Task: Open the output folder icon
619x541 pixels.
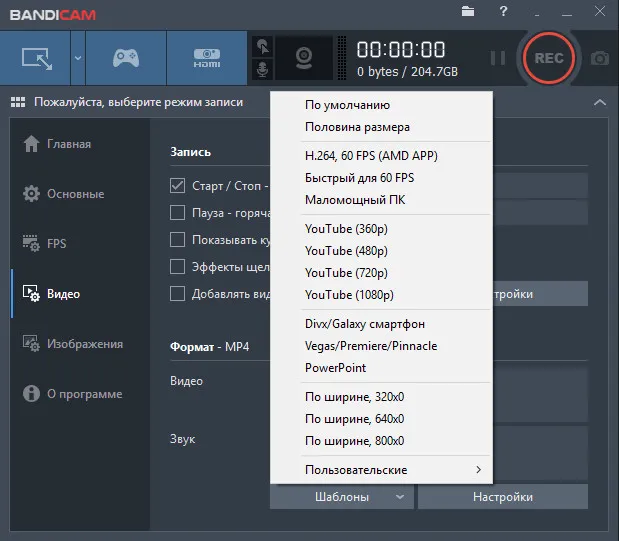Action: pos(468,11)
